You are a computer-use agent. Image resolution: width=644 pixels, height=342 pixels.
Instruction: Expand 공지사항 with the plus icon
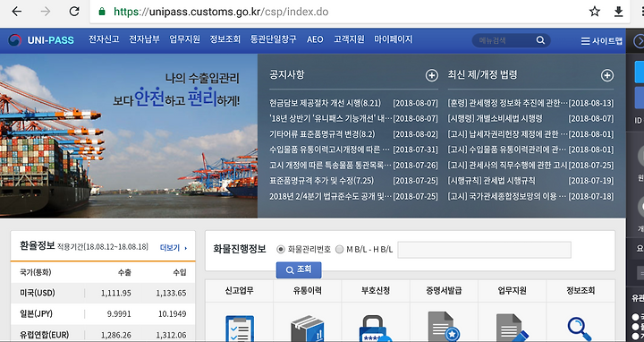(431, 75)
